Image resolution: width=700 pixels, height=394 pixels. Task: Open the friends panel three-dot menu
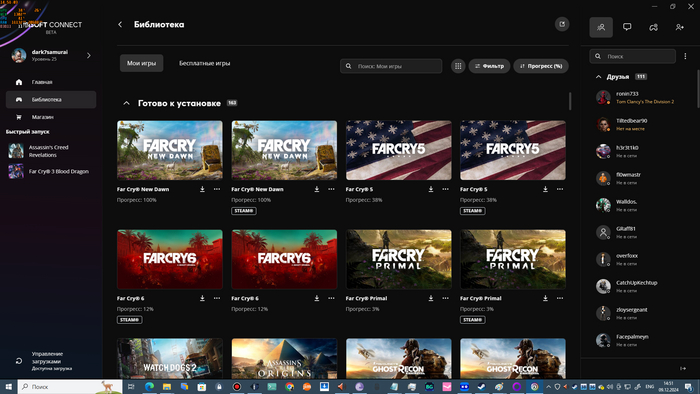click(685, 56)
